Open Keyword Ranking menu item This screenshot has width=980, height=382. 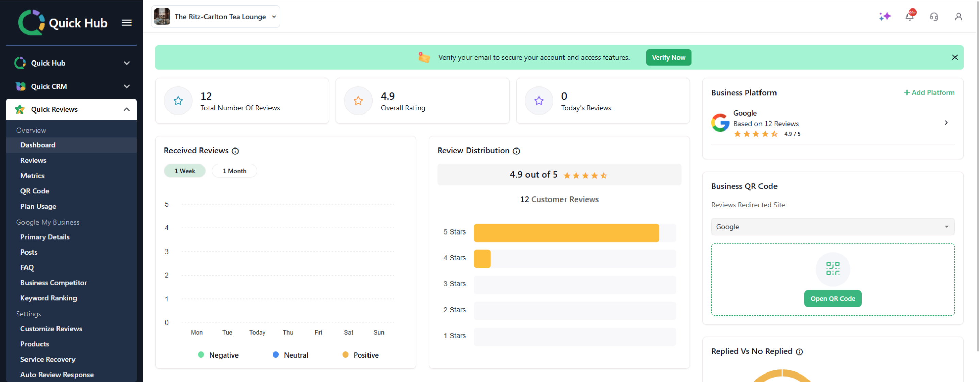[x=48, y=298]
